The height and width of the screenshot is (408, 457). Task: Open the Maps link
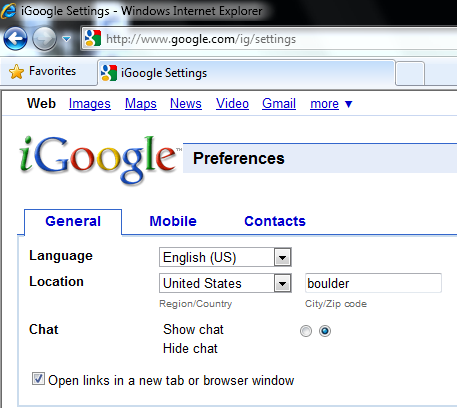tap(141, 104)
